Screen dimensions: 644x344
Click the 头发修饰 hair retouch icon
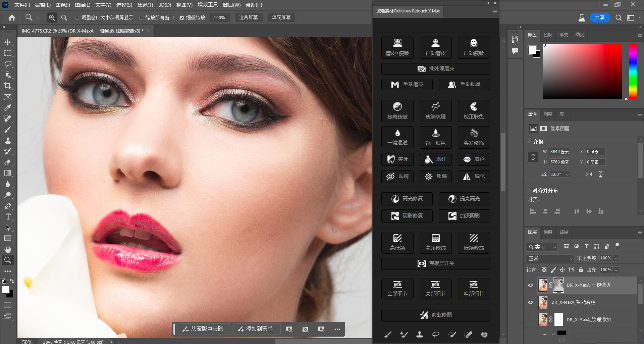click(x=474, y=137)
